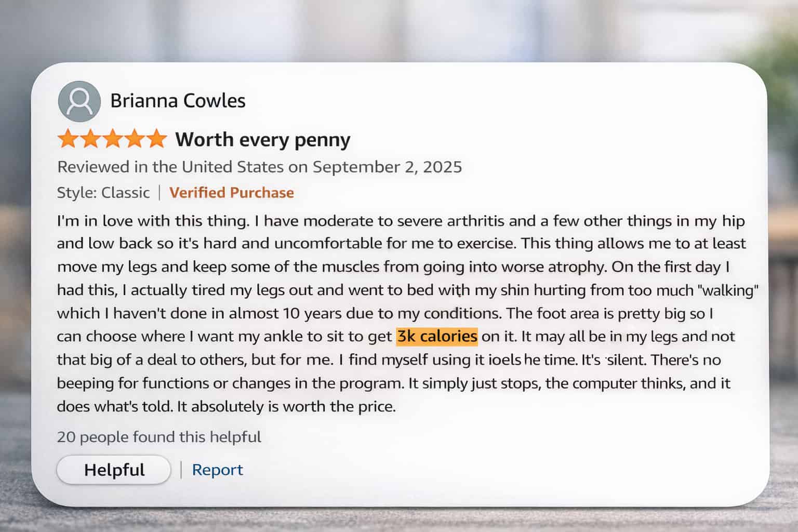798x532 pixels.
Task: Click the "Reviewed in the United States" date line
Action: pyautogui.click(x=259, y=167)
